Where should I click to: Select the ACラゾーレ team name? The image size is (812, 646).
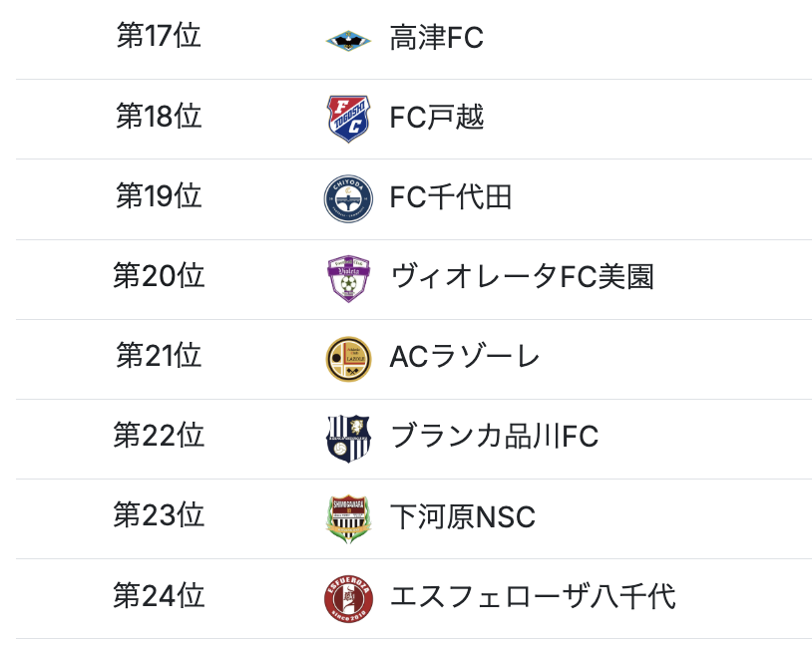tap(465, 357)
